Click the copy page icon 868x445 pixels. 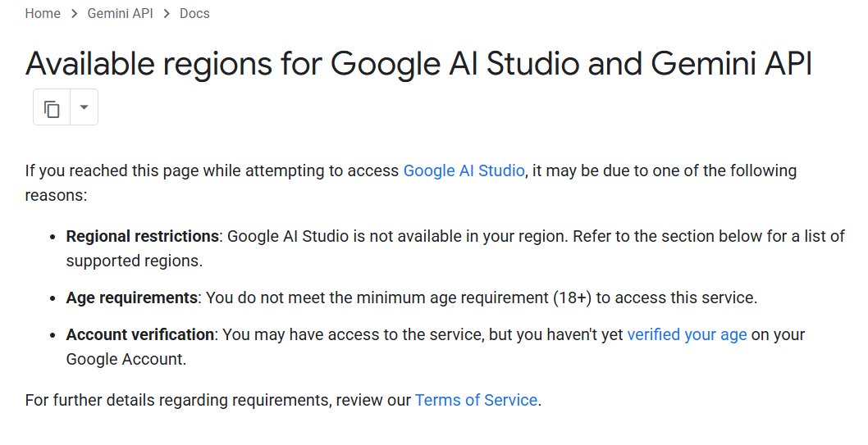(x=52, y=108)
